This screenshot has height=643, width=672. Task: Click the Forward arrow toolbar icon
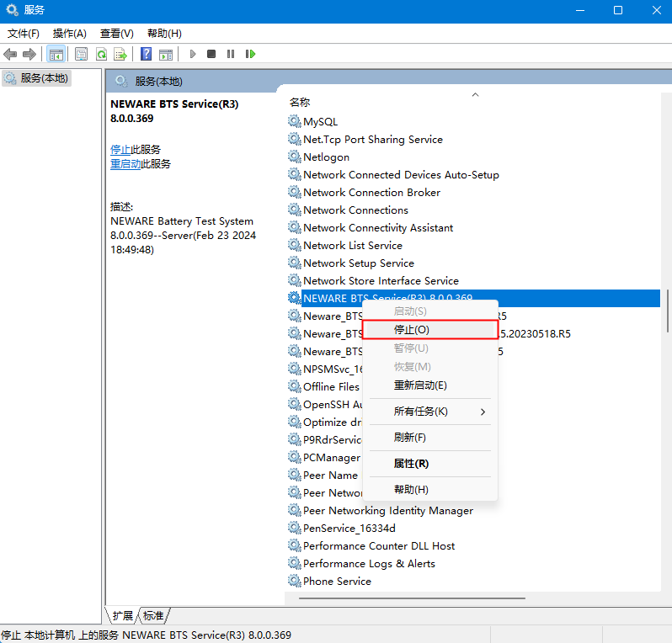tap(29, 55)
